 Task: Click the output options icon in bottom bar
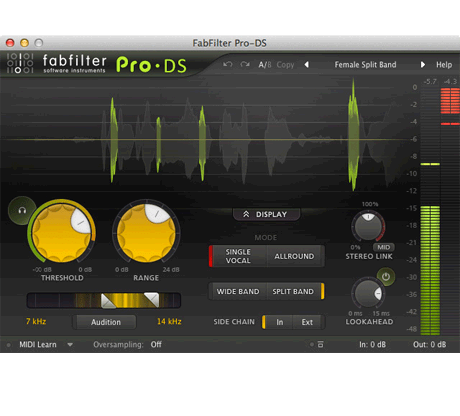point(320,344)
